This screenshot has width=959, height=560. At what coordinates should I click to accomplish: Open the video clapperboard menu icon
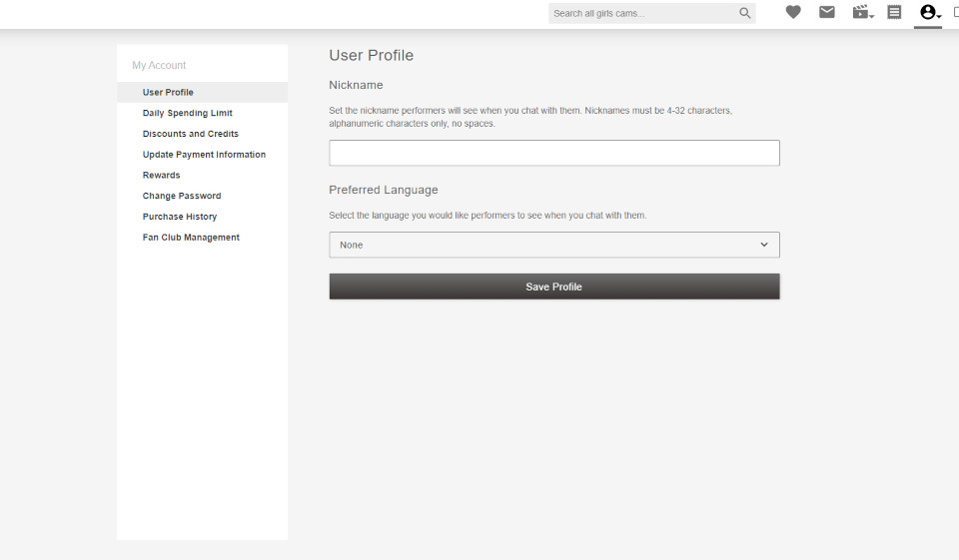click(862, 13)
